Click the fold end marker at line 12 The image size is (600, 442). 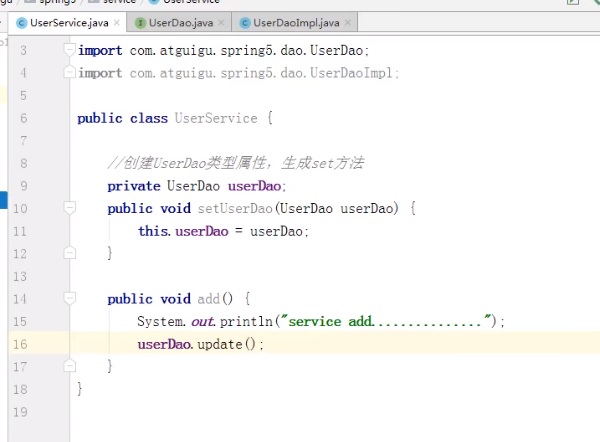[x=69, y=252]
